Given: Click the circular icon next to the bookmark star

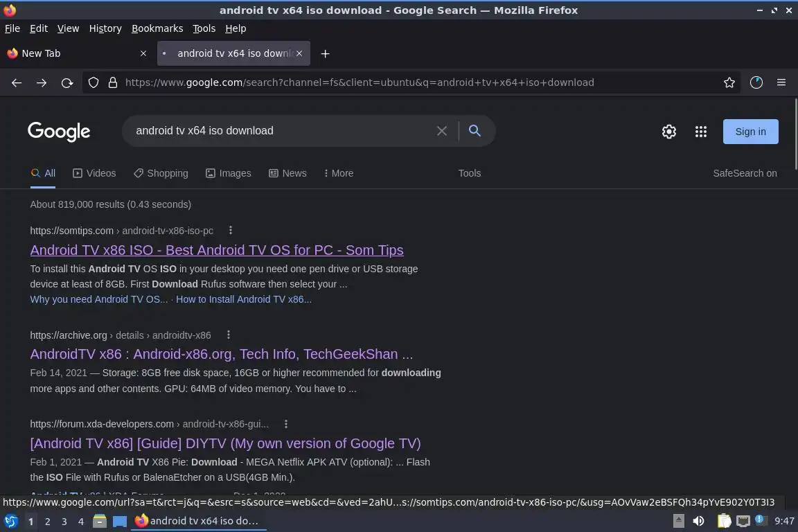Looking at the screenshot, I should (756, 82).
